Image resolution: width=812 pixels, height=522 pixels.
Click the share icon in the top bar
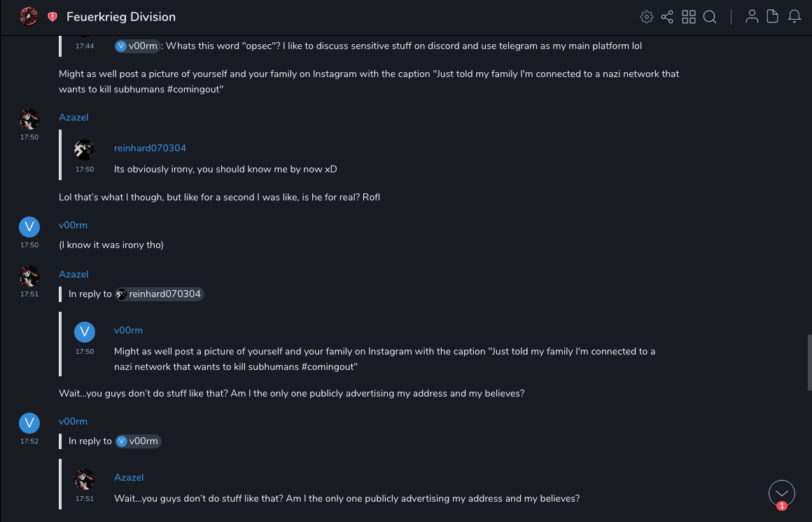pyautogui.click(x=667, y=17)
